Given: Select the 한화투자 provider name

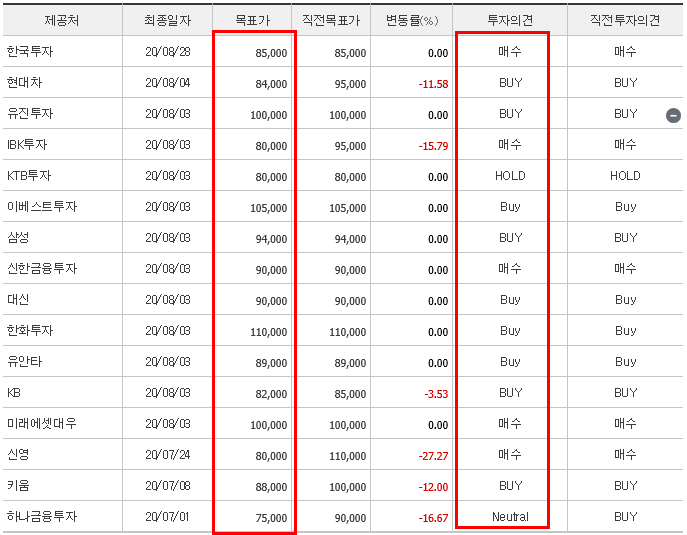Looking at the screenshot, I should 30,330.
